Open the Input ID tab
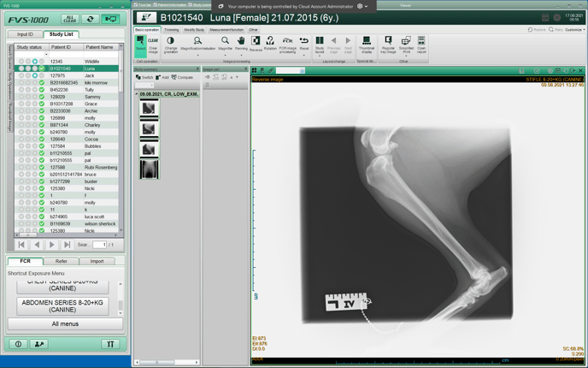The height and width of the screenshot is (368, 588). [x=26, y=34]
